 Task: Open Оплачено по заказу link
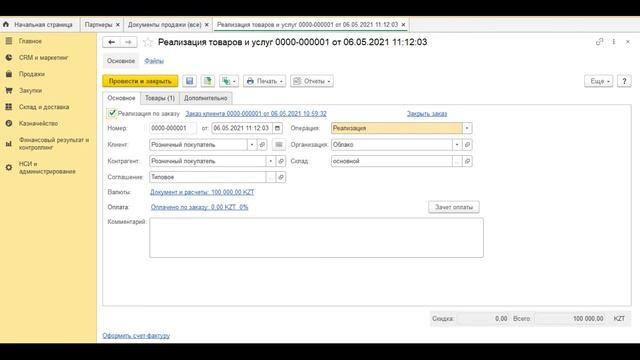coord(200,207)
